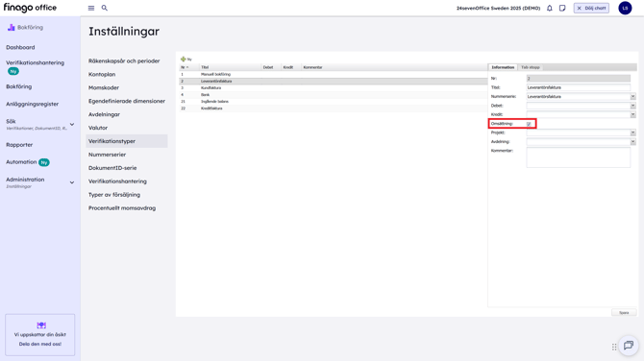Click the Dölj chatt button
Image resolution: width=644 pixels, height=361 pixels.
pyautogui.click(x=591, y=8)
